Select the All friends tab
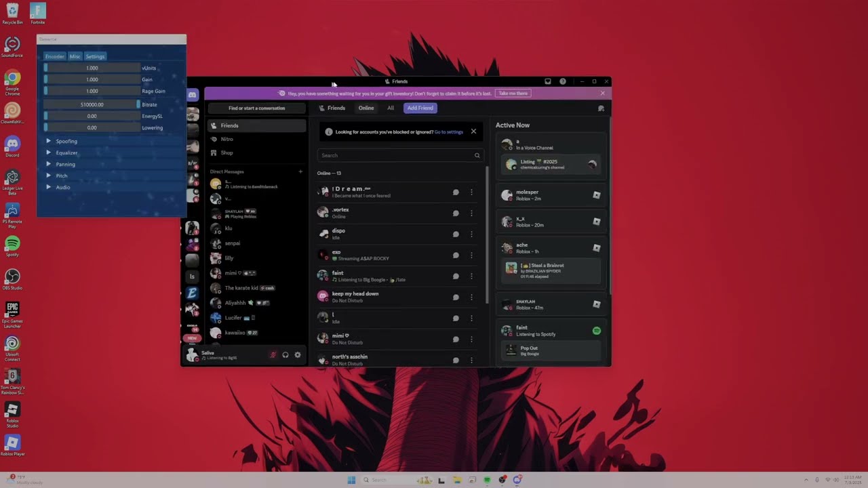Screen dimensions: 868x488 [391, 108]
